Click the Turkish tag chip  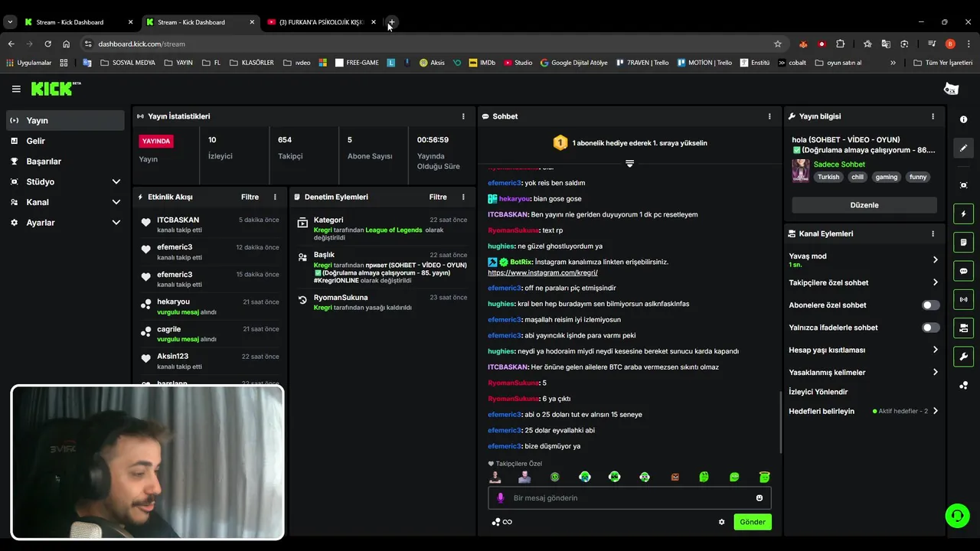coord(828,177)
